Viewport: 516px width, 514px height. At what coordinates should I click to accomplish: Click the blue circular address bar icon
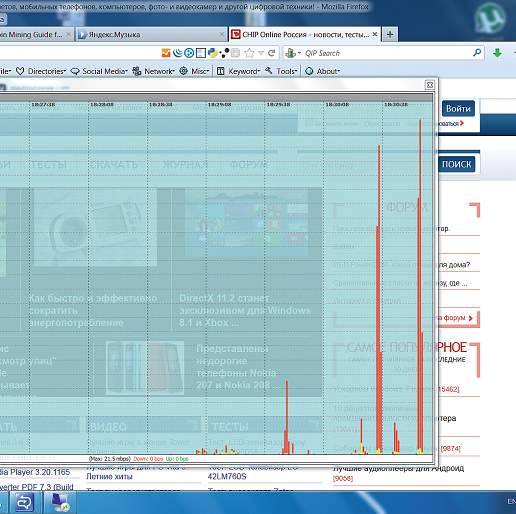(x=189, y=53)
